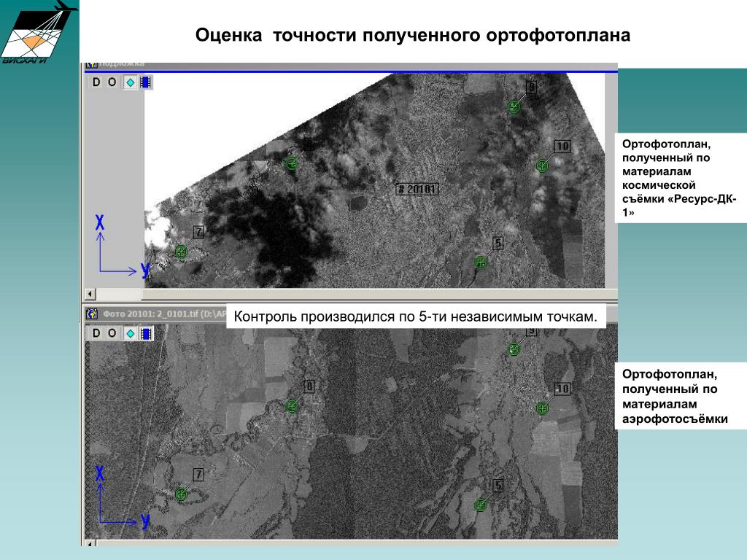Click the point label box 10 in the lower photo window
Screen dimensions: 747x560
(x=562, y=389)
